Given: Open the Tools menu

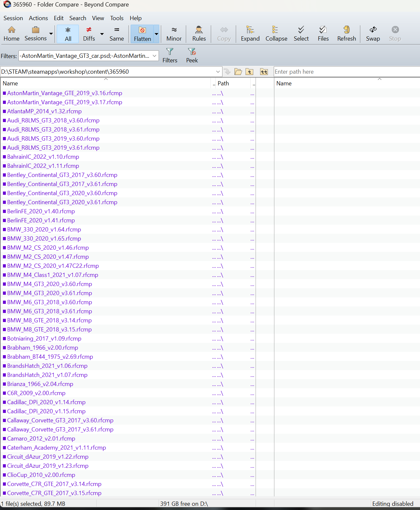Looking at the screenshot, I should click(x=117, y=18).
